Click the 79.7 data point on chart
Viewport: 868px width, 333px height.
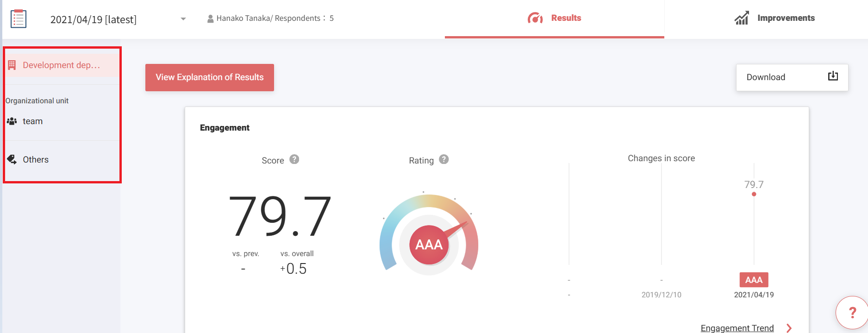[x=754, y=194]
